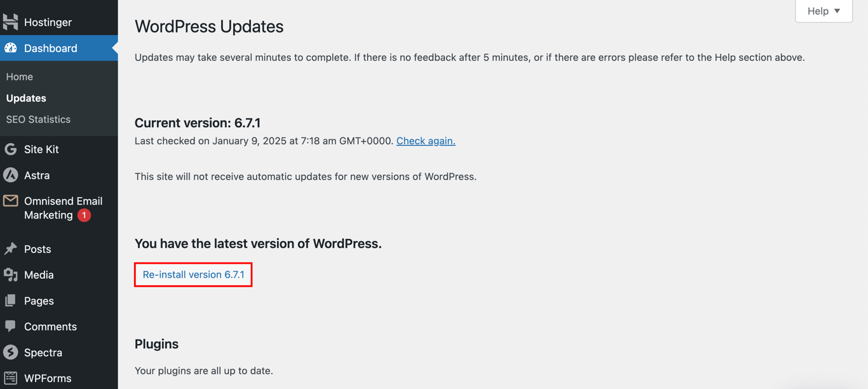Click the Dashboard gauge icon

11,48
